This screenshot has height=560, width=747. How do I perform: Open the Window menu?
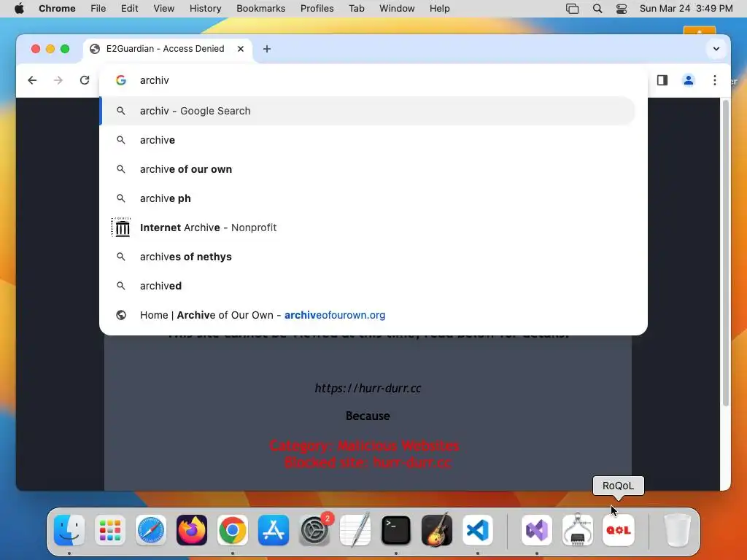coord(397,9)
